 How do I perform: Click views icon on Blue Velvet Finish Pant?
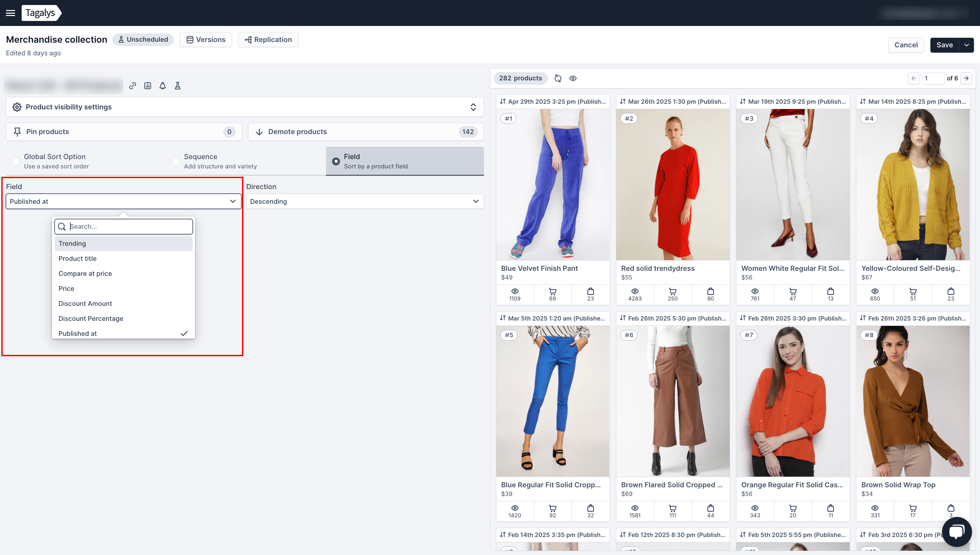click(x=515, y=292)
